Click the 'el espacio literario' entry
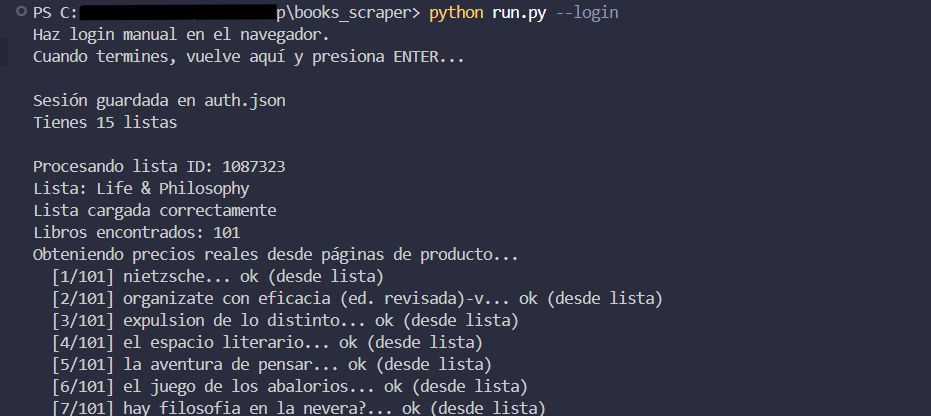931x416 pixels. (x=267, y=342)
